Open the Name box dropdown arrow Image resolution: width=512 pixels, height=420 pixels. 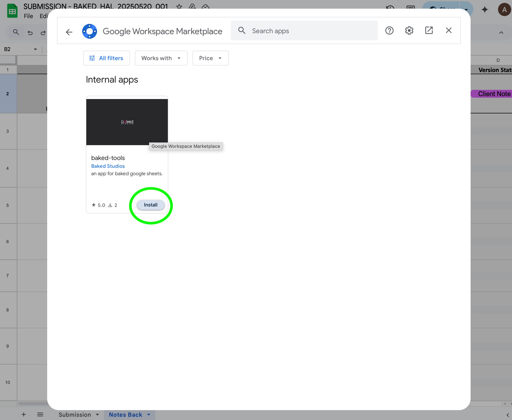[35, 49]
